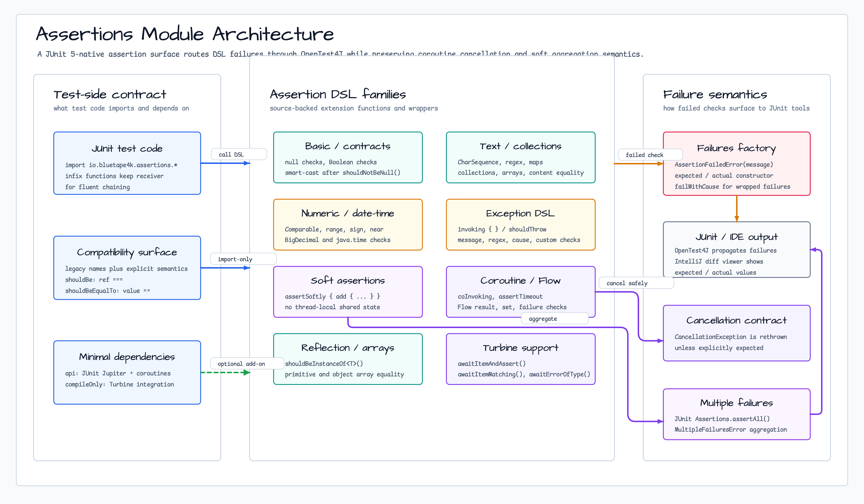The height and width of the screenshot is (504, 864).
Task: Select the Exception DSL node
Action: pyautogui.click(x=521, y=225)
